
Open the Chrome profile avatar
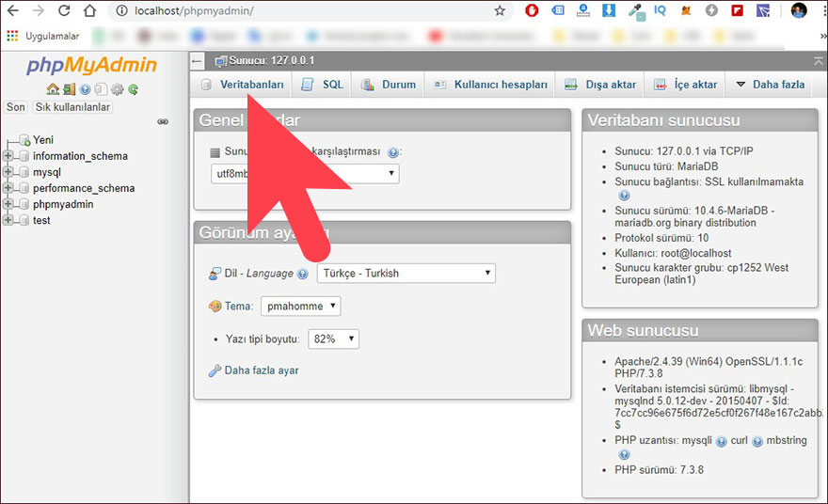coord(799,10)
